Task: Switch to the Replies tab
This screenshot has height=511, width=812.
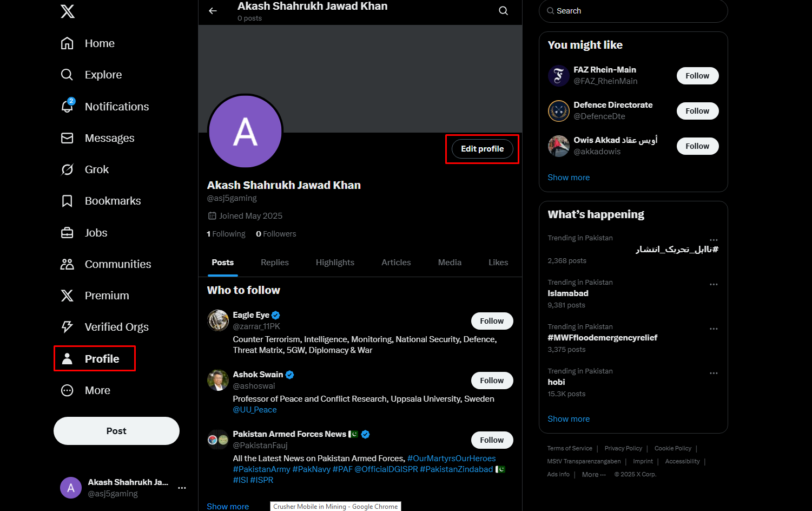Action: coord(274,262)
